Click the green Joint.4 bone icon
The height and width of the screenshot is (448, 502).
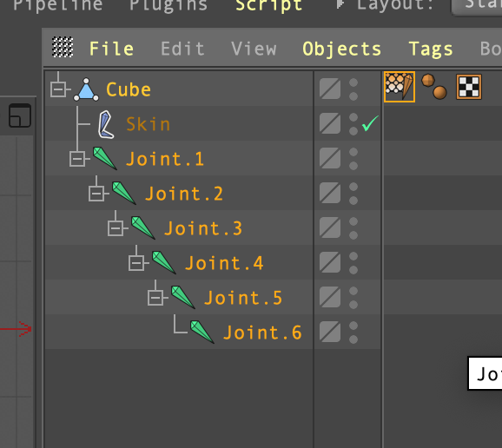pos(163,262)
